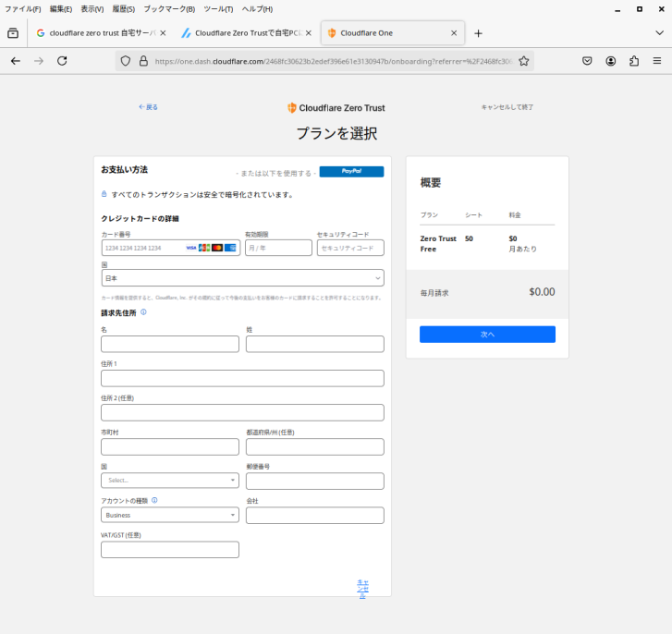Open a new tab with plus button
Image resolution: width=672 pixels, height=634 pixels.
pyautogui.click(x=478, y=33)
